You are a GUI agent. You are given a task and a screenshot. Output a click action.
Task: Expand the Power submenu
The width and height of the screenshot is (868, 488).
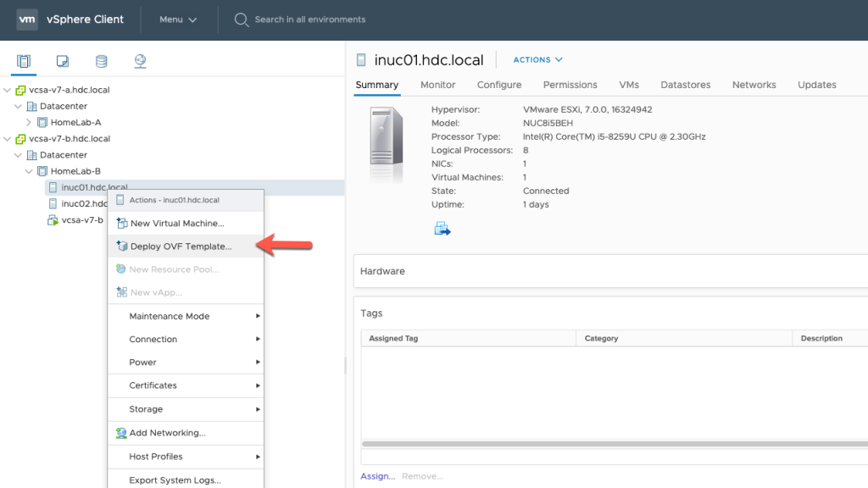coord(186,363)
